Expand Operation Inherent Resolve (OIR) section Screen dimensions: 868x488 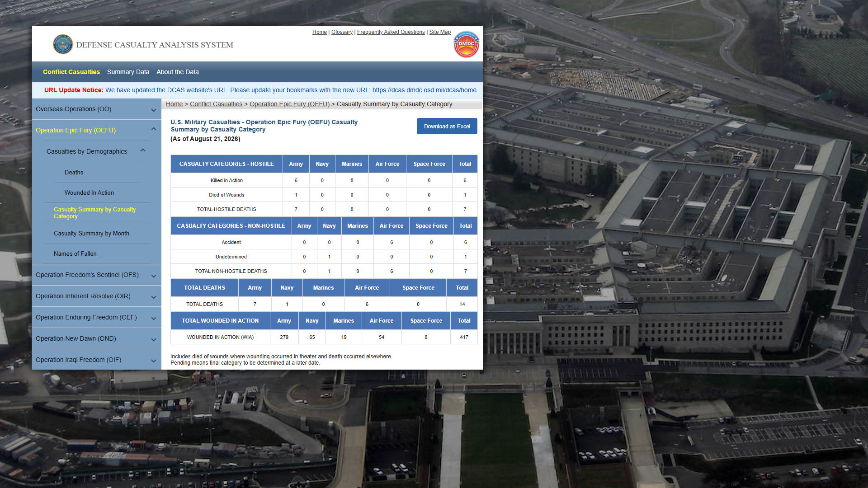tap(97, 296)
